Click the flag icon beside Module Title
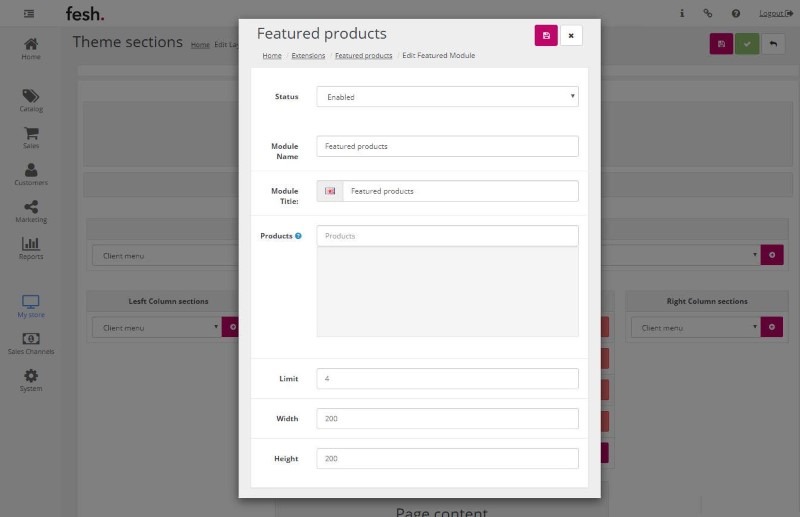Screen dimensions: 800x517 (330, 191)
